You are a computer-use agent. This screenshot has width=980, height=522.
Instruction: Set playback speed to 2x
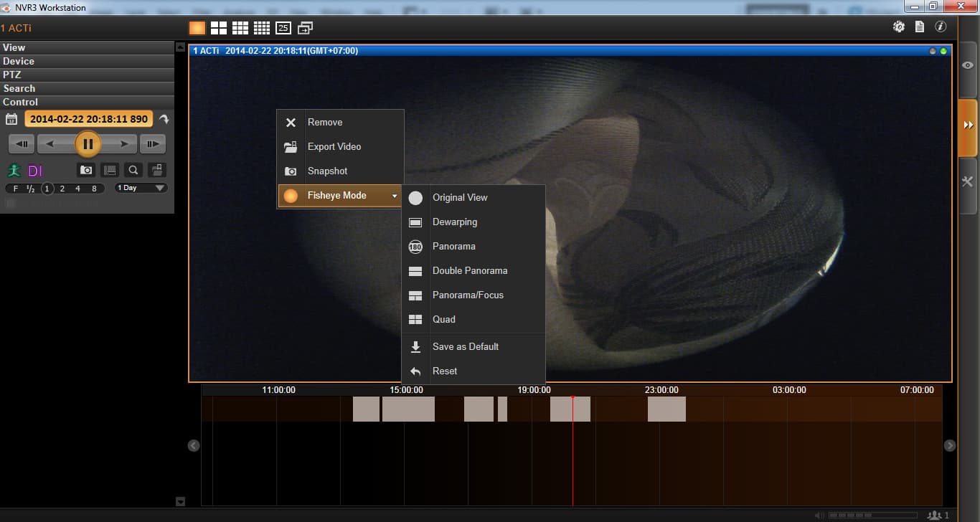click(62, 189)
